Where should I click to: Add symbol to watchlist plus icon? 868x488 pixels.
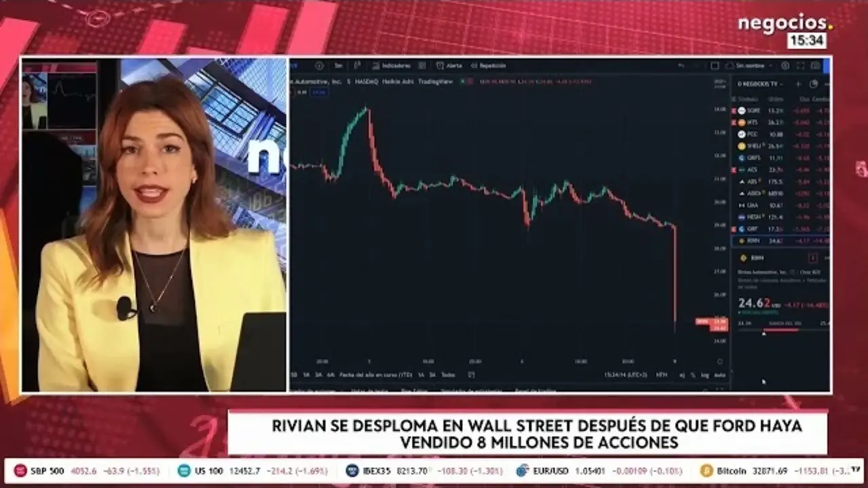(x=798, y=84)
